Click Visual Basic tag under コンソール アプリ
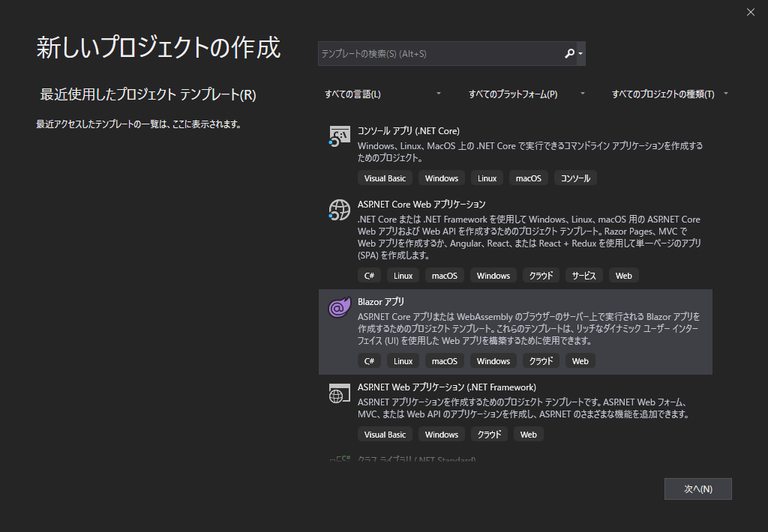This screenshot has width=768, height=532. tap(385, 178)
